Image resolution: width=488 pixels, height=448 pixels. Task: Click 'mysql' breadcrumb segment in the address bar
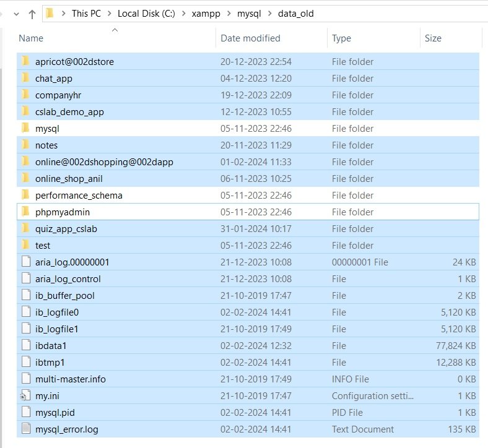click(249, 14)
